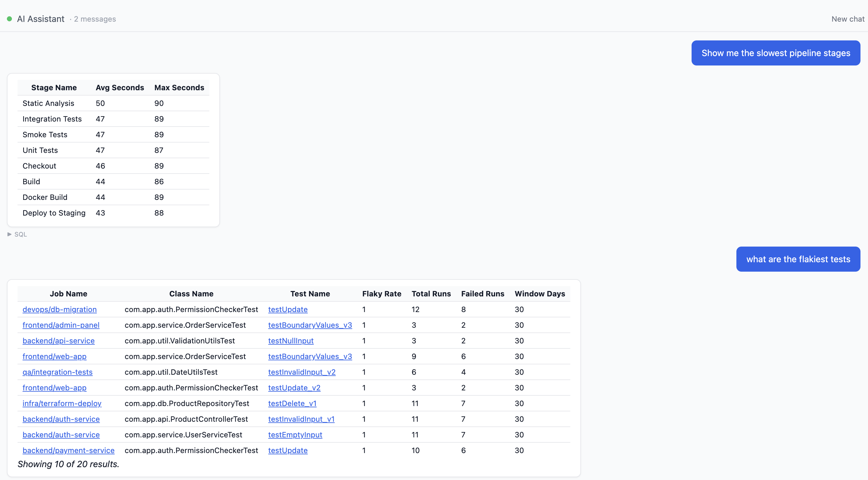
Task: Click the 'Showing 10 of 20 results' text
Action: tap(68, 464)
